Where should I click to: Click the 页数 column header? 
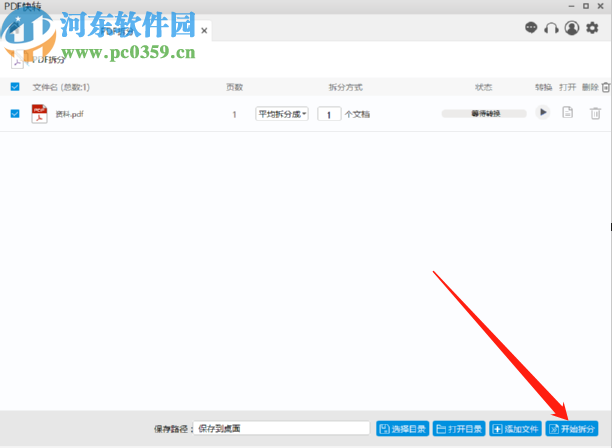tap(235, 87)
